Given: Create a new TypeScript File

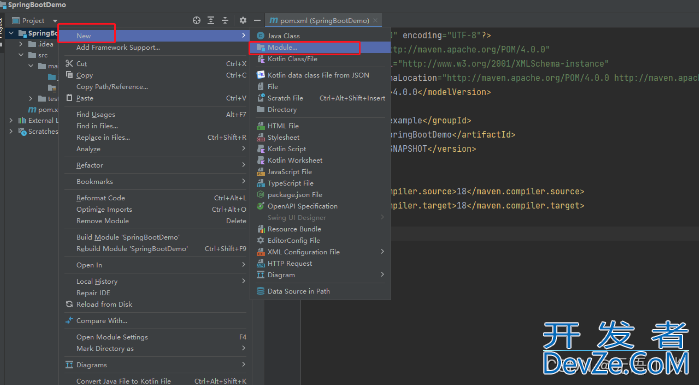Looking at the screenshot, I should [x=321, y=183].
